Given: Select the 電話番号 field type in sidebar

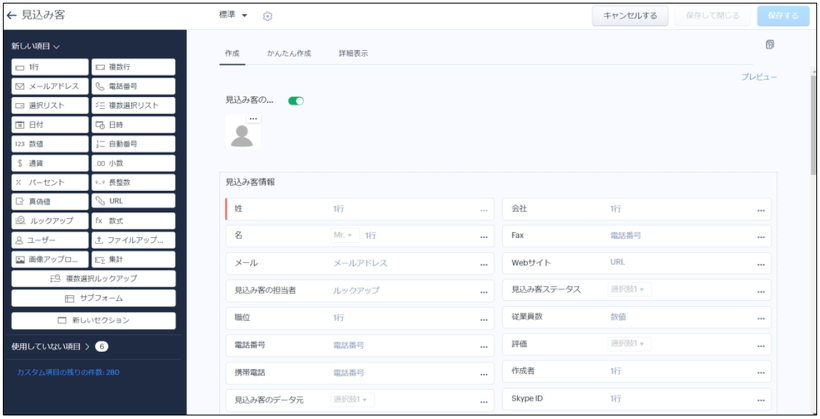Looking at the screenshot, I should click(x=133, y=86).
